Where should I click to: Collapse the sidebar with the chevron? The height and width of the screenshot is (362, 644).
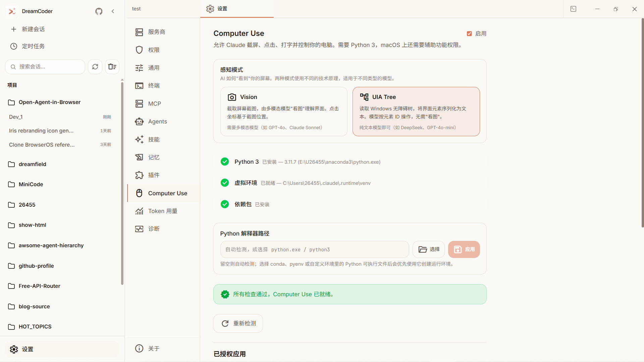click(x=113, y=11)
